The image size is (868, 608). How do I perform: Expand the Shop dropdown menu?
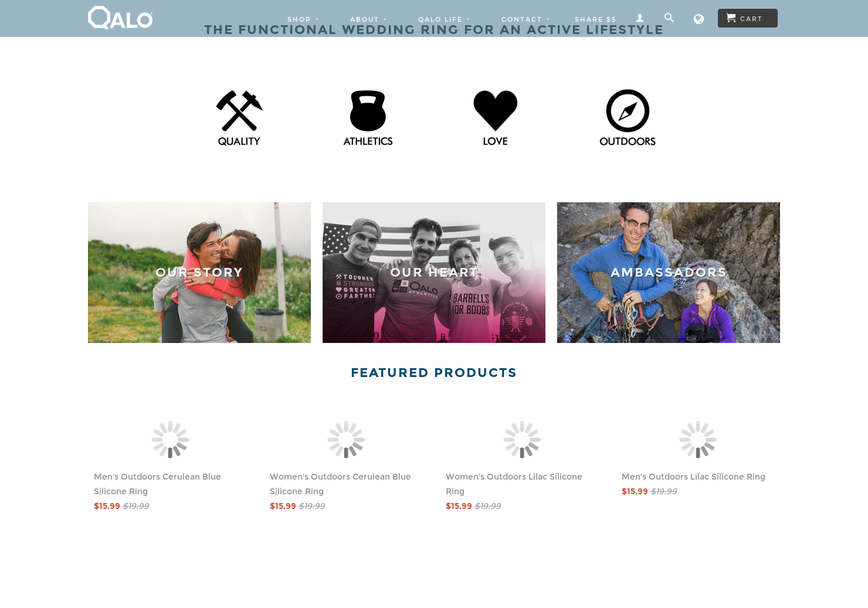pos(303,19)
